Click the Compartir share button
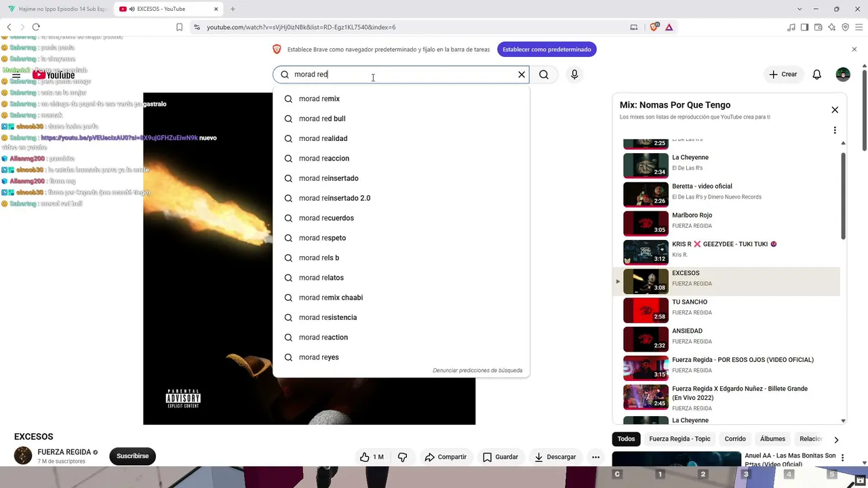Image resolution: width=868 pixels, height=488 pixels. pos(446,457)
